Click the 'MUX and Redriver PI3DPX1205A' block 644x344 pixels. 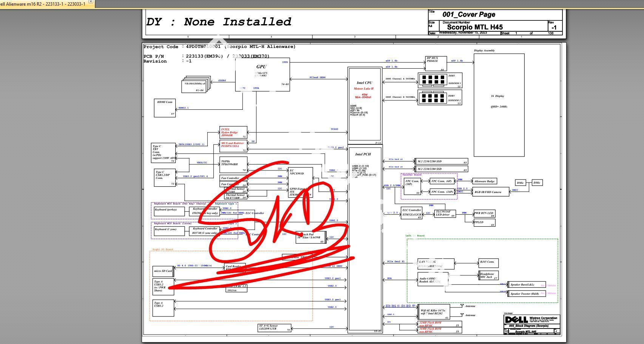[233, 146]
